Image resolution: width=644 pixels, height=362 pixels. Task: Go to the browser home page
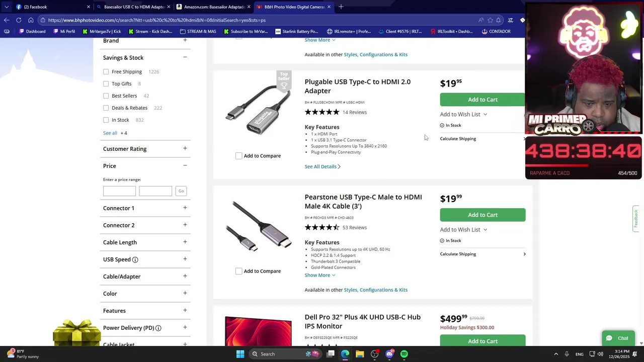point(31,20)
